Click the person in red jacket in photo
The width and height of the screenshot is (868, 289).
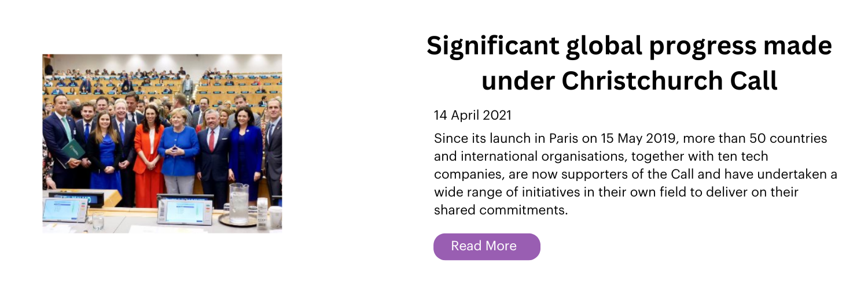[149, 156]
